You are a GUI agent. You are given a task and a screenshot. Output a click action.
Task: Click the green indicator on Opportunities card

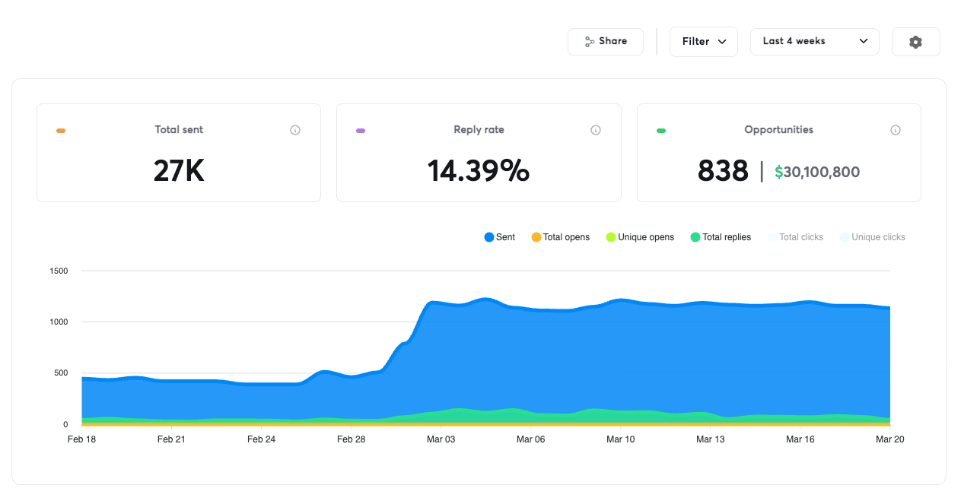[x=660, y=129]
